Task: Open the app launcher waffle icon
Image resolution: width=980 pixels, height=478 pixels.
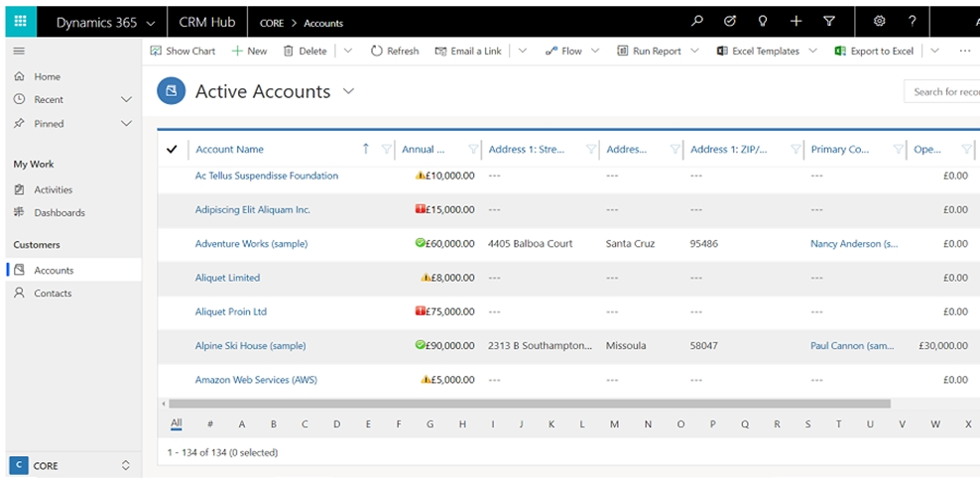Action: coord(20,22)
